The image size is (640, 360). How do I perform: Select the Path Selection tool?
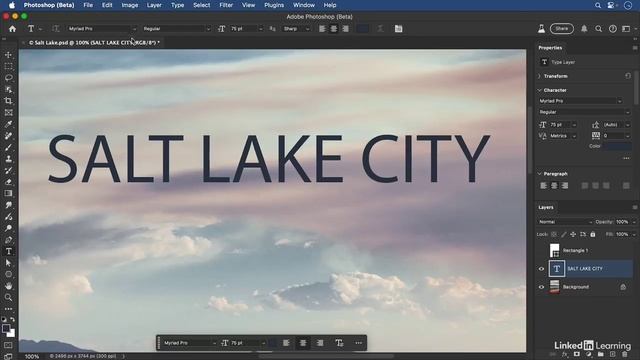(8, 263)
